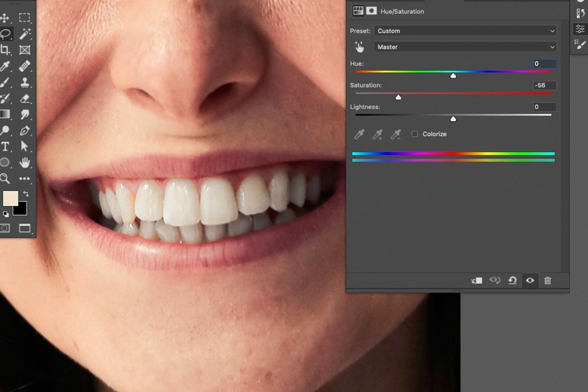
Task: Select the Clone Stamp tool
Action: point(24,82)
